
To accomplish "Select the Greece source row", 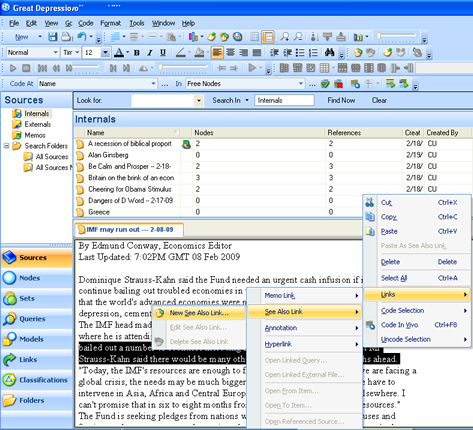I will [218, 212].
